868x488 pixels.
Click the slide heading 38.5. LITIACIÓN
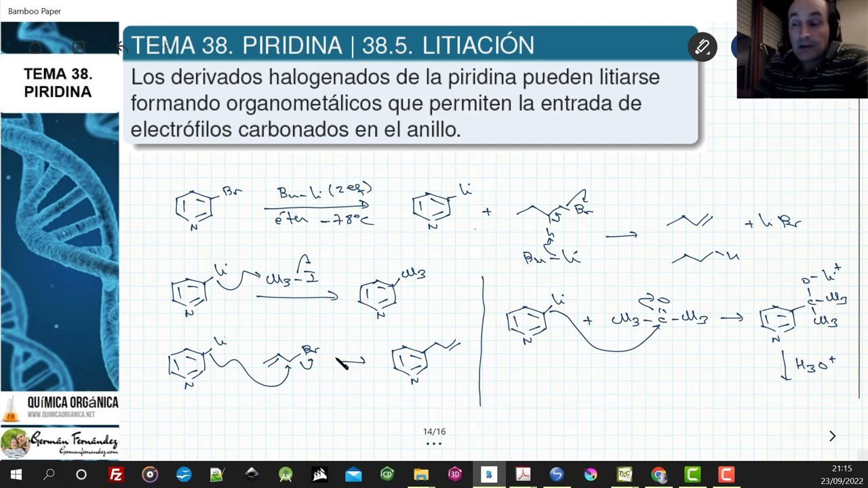(x=448, y=45)
